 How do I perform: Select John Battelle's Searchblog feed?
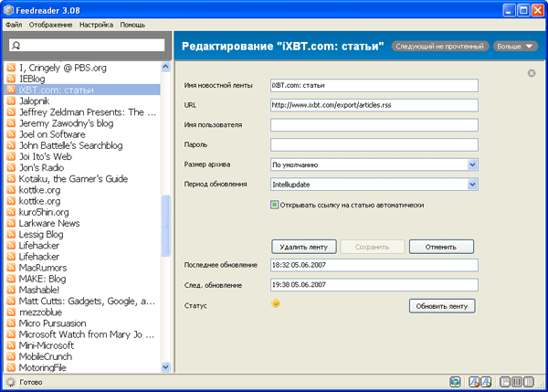click(82, 145)
